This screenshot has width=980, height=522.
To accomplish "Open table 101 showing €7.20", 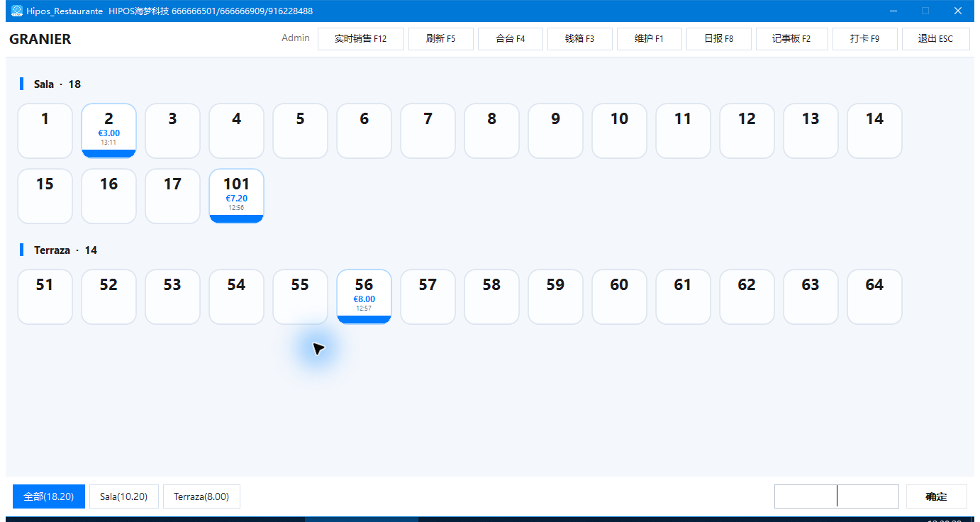I will click(237, 196).
